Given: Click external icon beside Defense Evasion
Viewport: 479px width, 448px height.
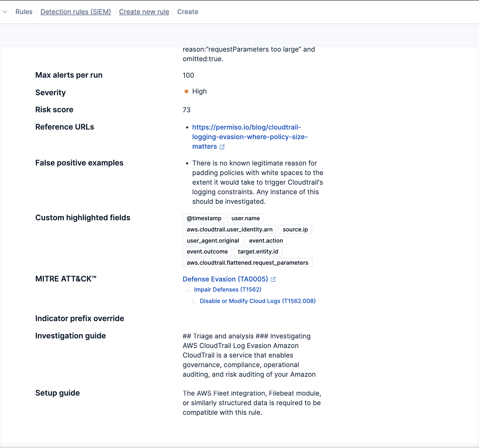Looking at the screenshot, I should coord(273,279).
